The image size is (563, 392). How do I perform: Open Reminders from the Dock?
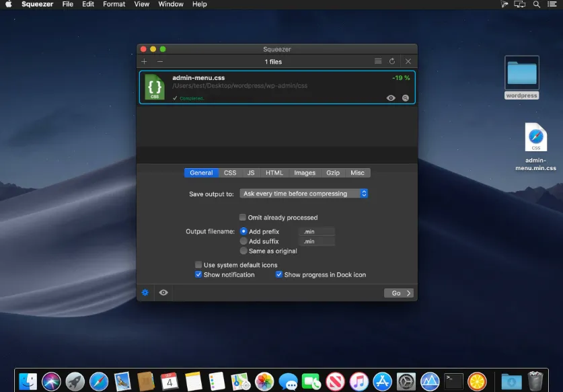pyautogui.click(x=217, y=381)
